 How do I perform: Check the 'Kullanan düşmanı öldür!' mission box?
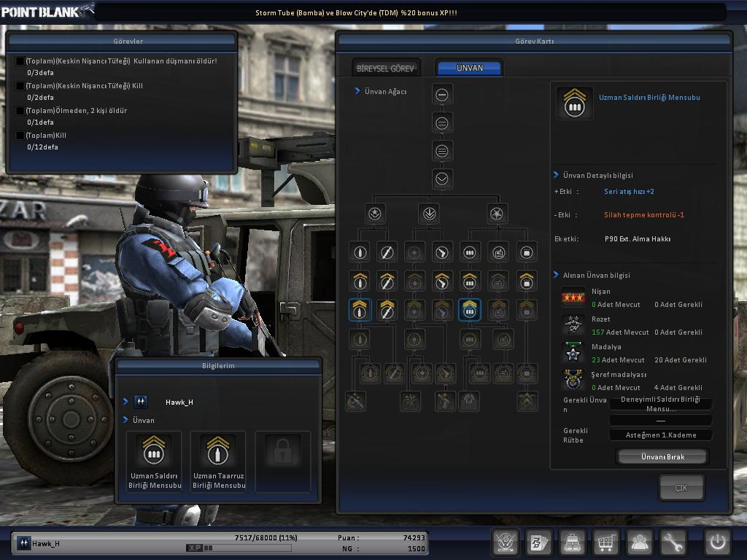coord(20,61)
